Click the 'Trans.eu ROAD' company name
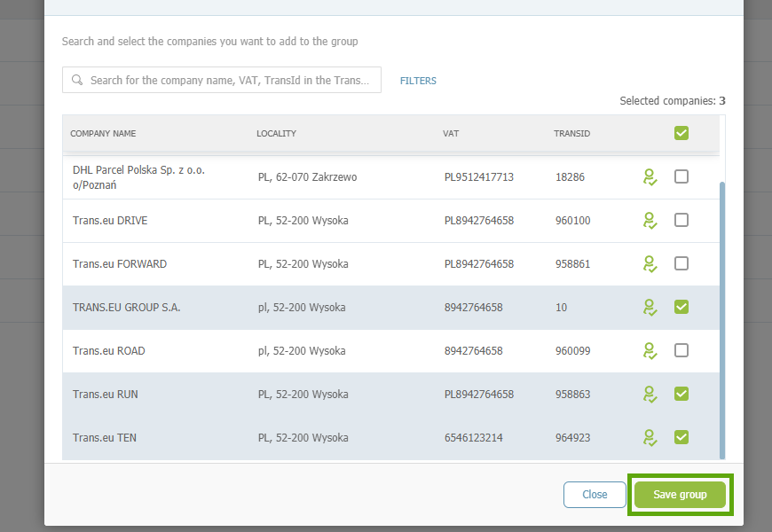This screenshot has height=532, width=772. [109, 351]
